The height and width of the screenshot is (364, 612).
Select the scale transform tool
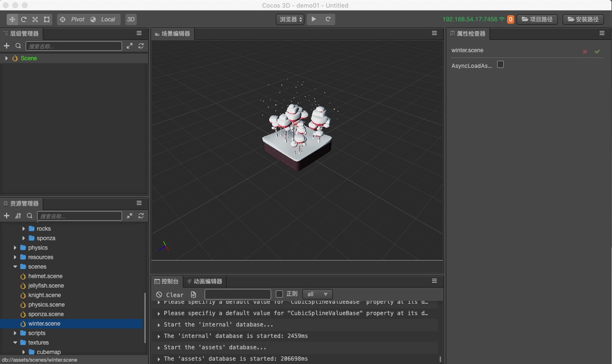(35, 19)
